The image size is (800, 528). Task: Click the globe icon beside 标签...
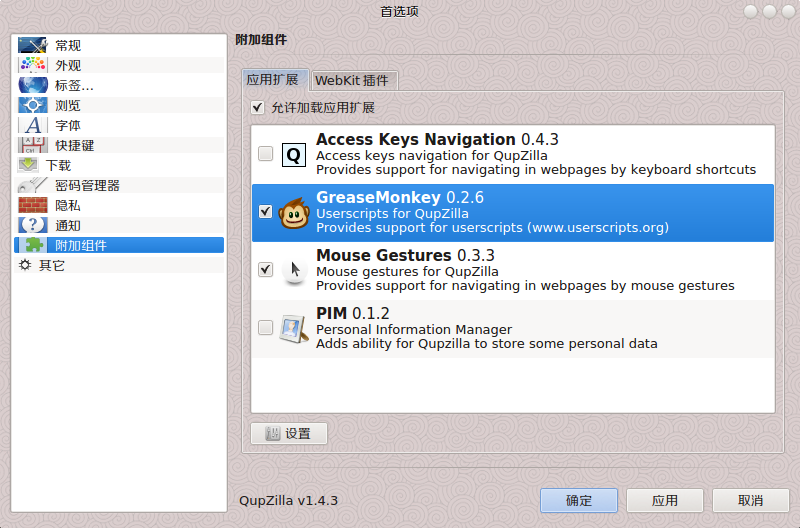point(33,85)
